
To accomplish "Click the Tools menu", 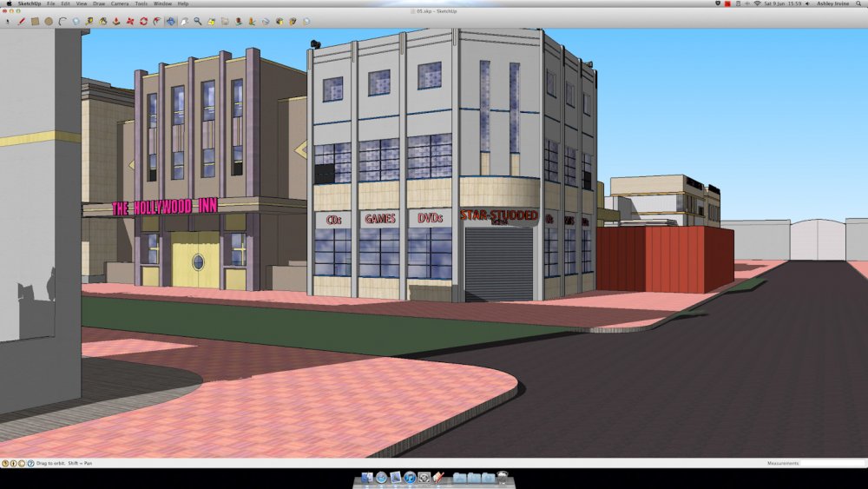I will [141, 3].
